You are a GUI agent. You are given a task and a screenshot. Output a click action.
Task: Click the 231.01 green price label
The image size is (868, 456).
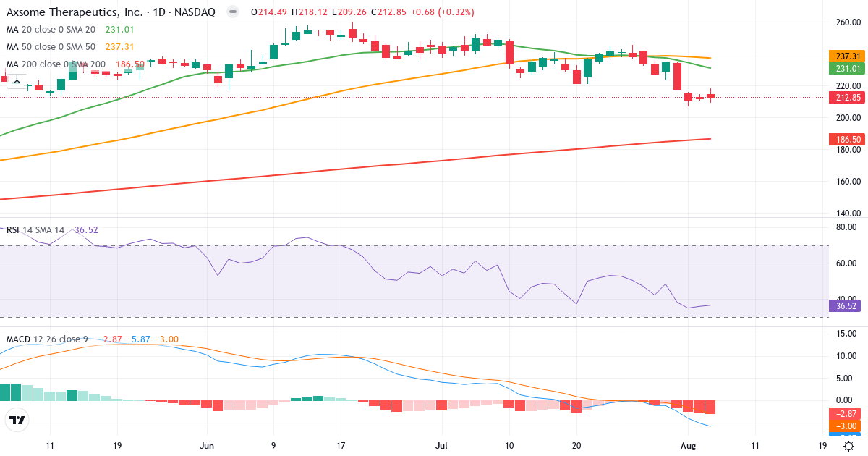[847, 69]
